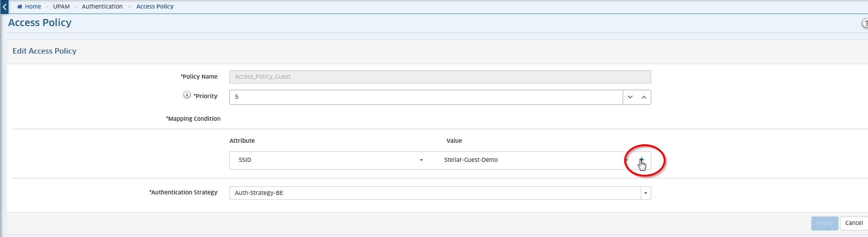This screenshot has width=868, height=237.
Task: Collapse the left navigation panel arrow
Action: point(5,7)
